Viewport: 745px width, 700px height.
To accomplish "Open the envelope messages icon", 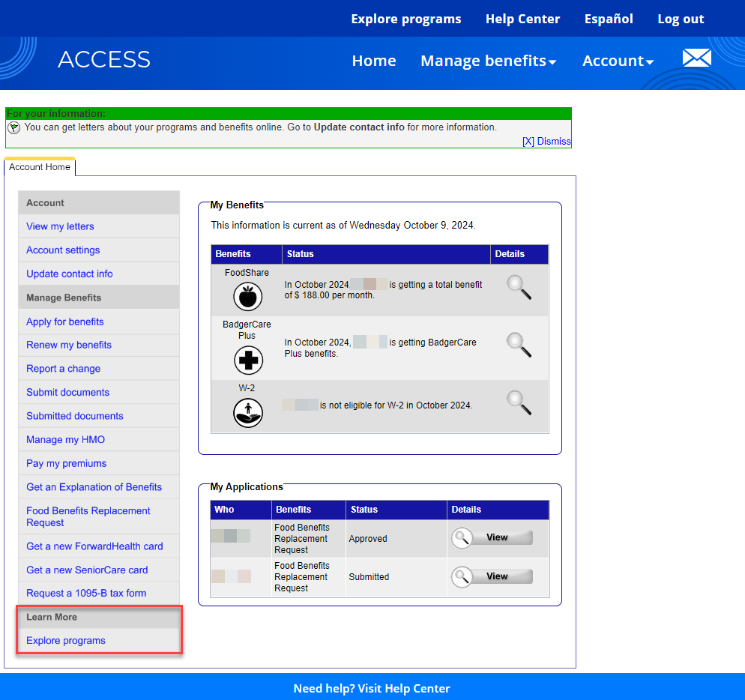I will tap(696, 58).
